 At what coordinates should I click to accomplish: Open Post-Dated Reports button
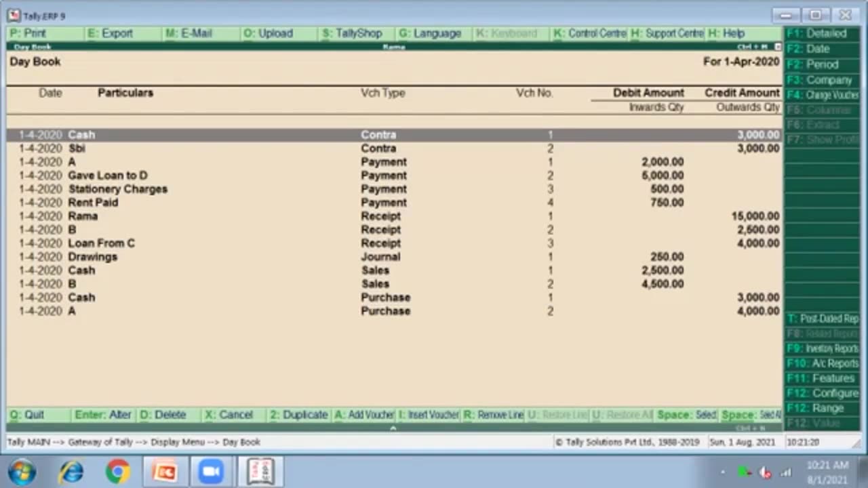point(822,319)
